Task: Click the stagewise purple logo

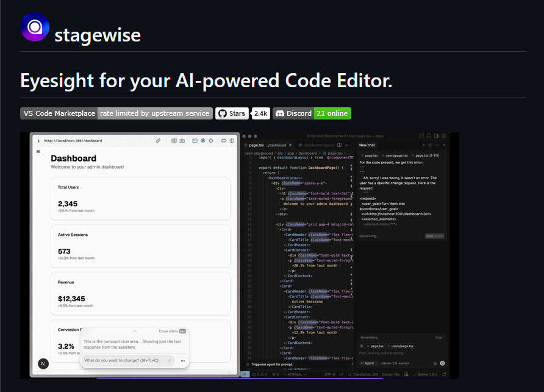Action: 35,27
